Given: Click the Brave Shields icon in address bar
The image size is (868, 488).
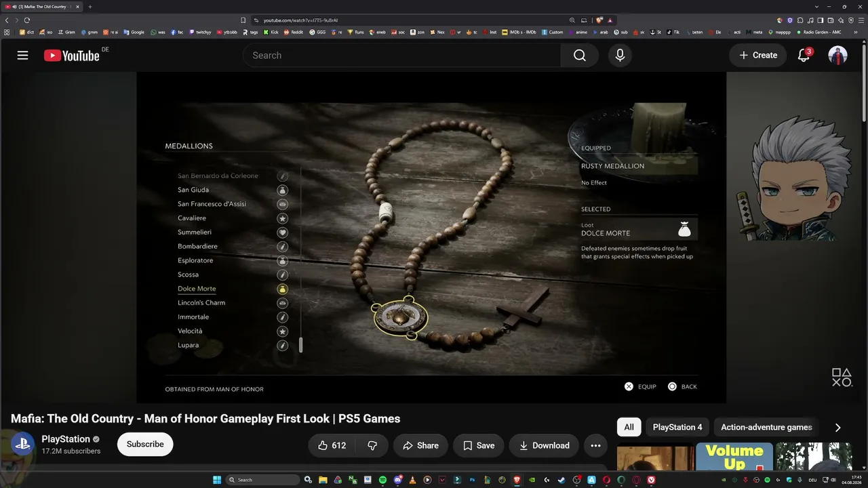Looking at the screenshot, I should point(599,20).
